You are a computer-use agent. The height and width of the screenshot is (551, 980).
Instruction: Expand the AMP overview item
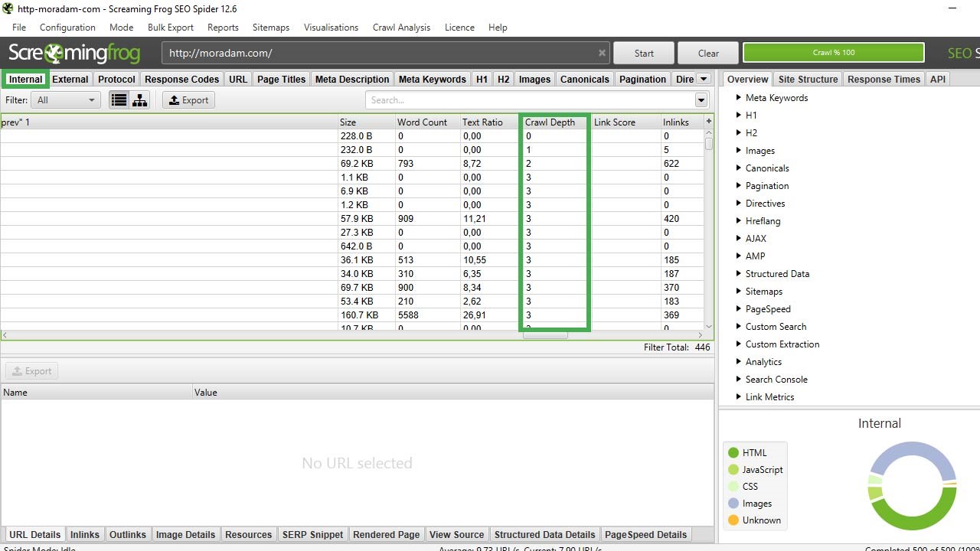point(739,256)
